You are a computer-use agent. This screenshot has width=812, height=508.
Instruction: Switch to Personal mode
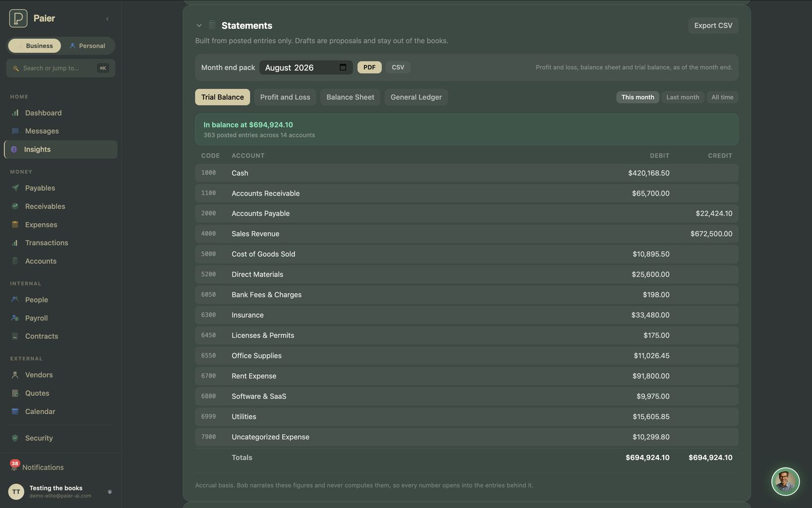[x=88, y=45]
